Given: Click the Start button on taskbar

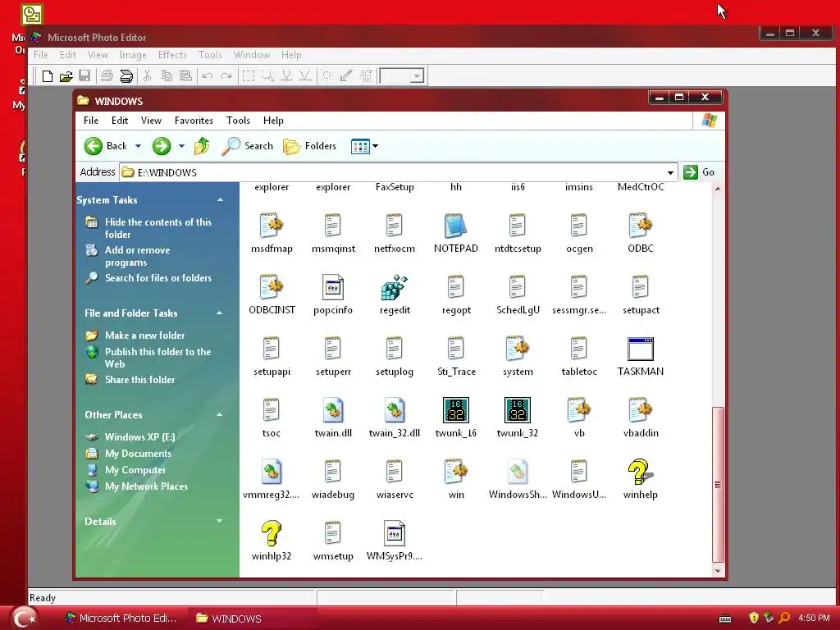Looking at the screenshot, I should click(x=22, y=618).
